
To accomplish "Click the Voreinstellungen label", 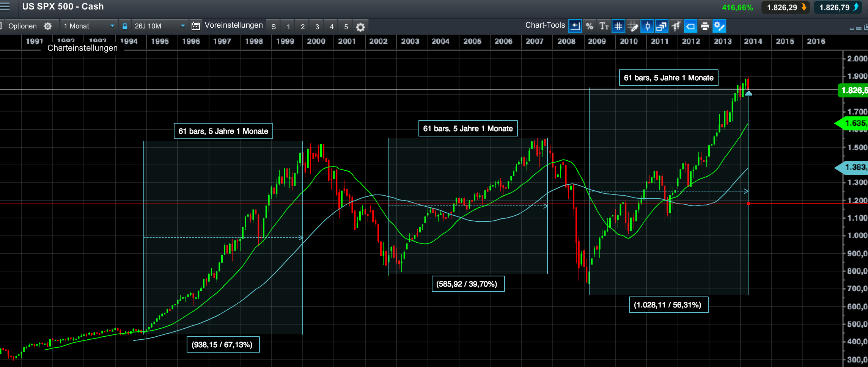I will (234, 25).
